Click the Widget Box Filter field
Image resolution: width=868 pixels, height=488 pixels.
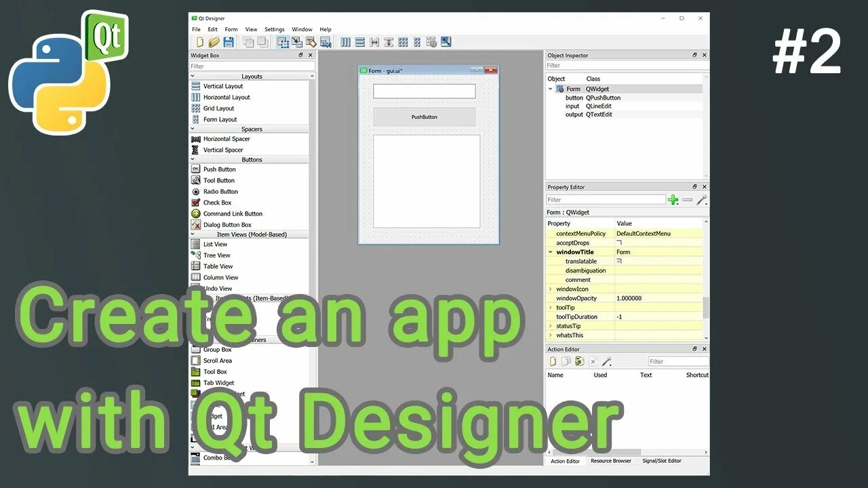[x=252, y=66]
